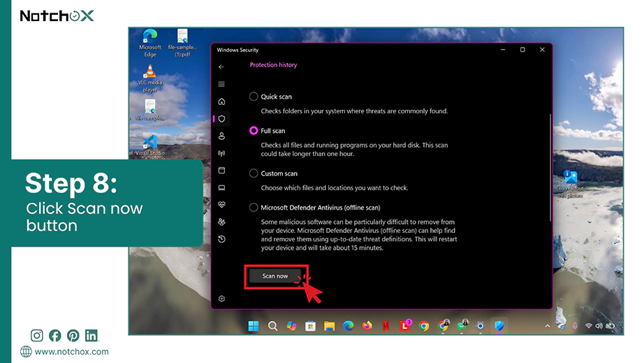The image size is (644, 363).
Task: Open the Protection history link at top
Action: pos(273,65)
